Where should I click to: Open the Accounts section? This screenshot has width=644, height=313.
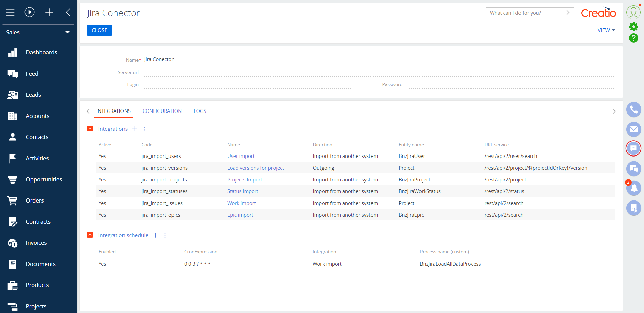pos(38,116)
